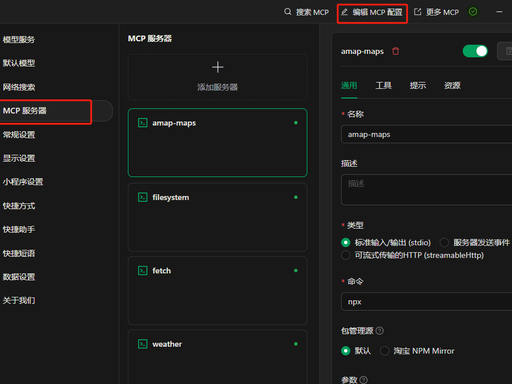Click the 描述 description text area
This screenshot has height=384, width=512.
point(426,189)
